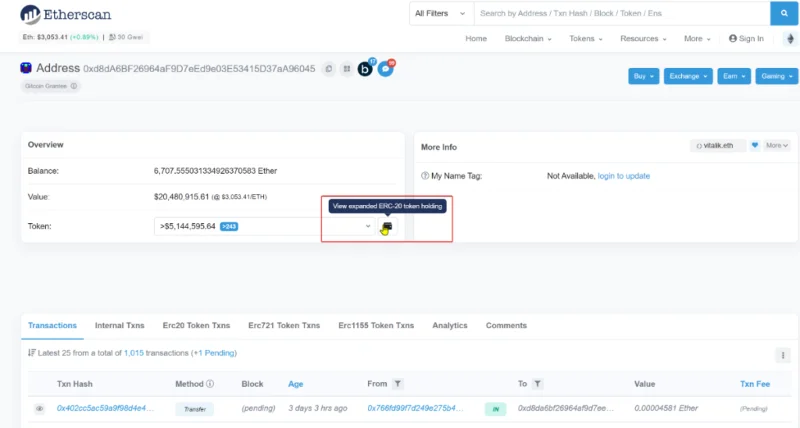This screenshot has width=800, height=428.
Task: Go to the Home page
Action: click(476, 39)
